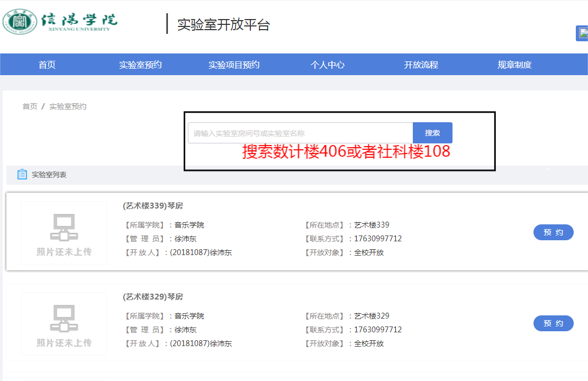Click the 实验室开放平台 header title
Viewport: 588px width, 381px height.
[x=223, y=24]
